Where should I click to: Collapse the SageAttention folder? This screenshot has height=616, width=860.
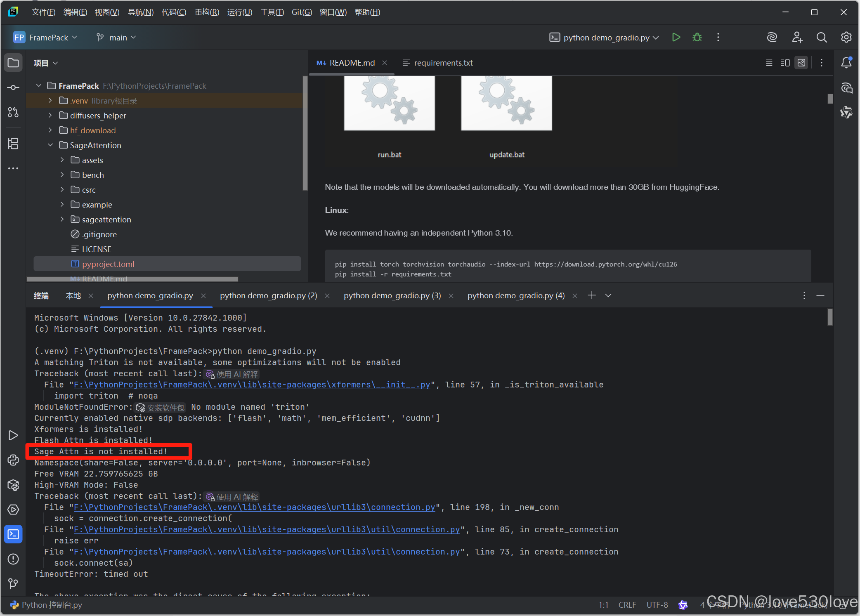click(50, 145)
